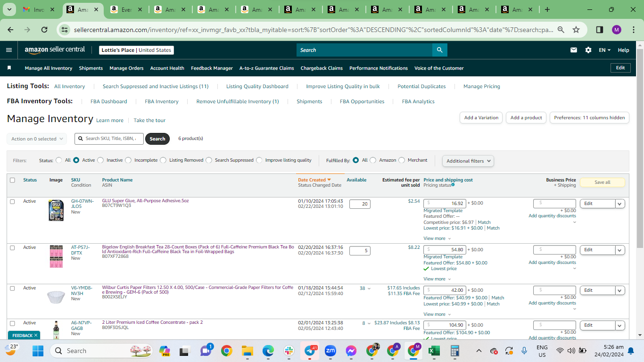The height and width of the screenshot is (362, 644).
Task: Switch to the Gmail Invoice browser tab
Action: coord(40,9)
